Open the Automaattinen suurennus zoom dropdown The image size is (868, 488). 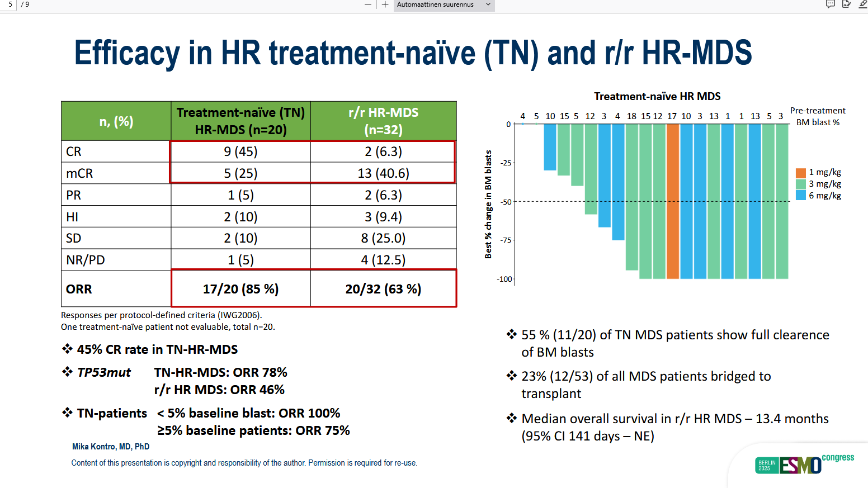tap(444, 5)
